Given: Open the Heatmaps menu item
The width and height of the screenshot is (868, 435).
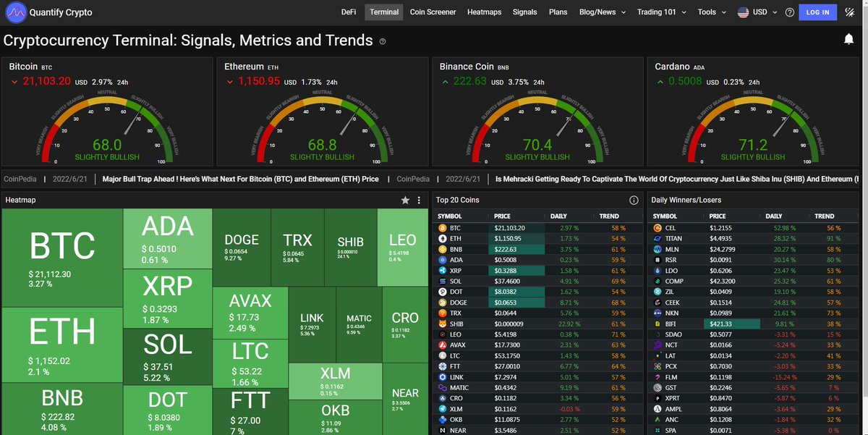Looking at the screenshot, I should click(x=484, y=12).
